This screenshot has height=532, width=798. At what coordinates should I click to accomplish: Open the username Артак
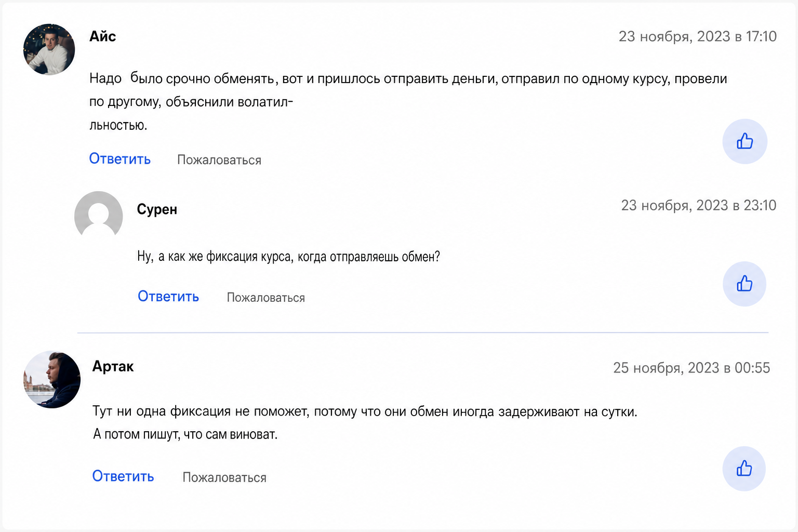tap(113, 367)
